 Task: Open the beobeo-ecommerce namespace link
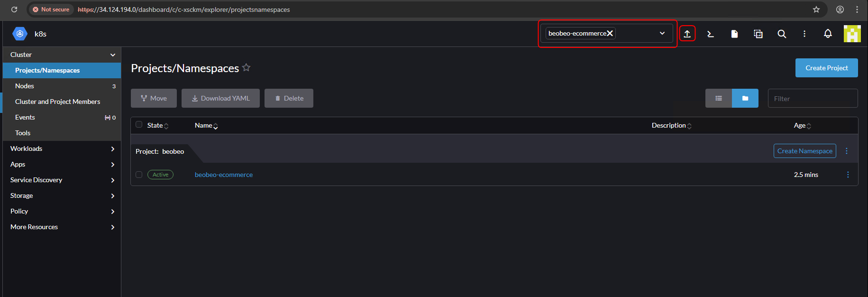click(224, 175)
